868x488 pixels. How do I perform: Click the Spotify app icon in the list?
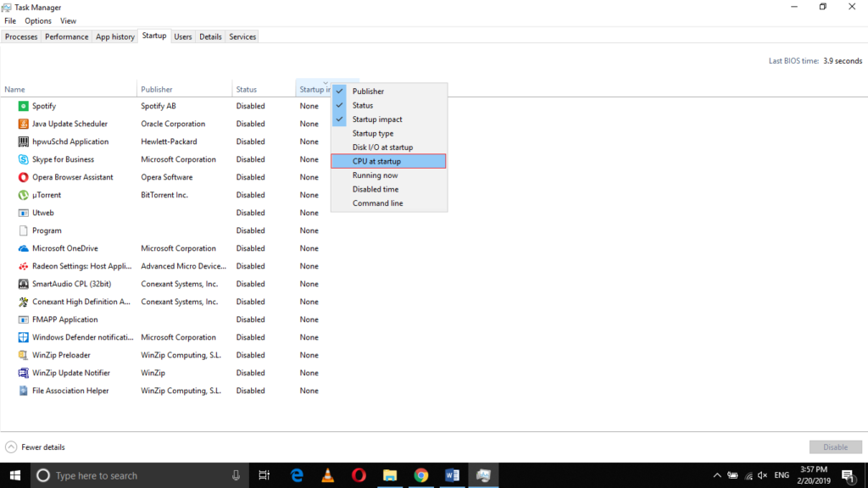coord(23,106)
